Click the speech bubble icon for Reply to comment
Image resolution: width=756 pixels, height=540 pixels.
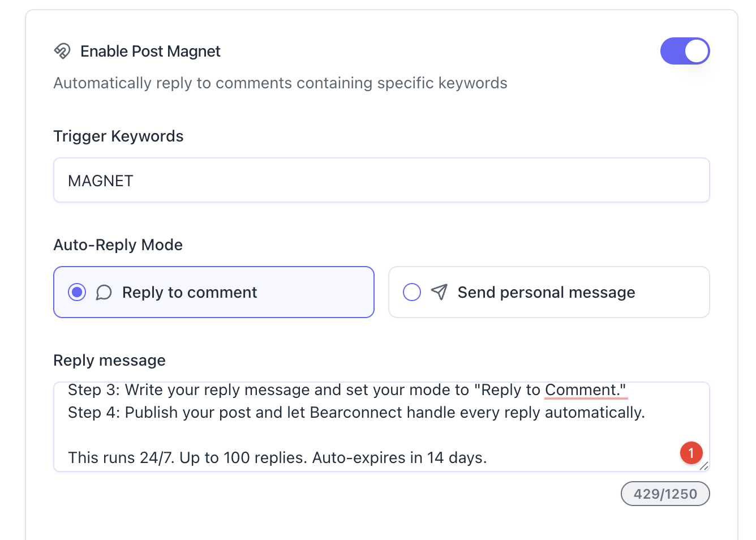pyautogui.click(x=104, y=293)
